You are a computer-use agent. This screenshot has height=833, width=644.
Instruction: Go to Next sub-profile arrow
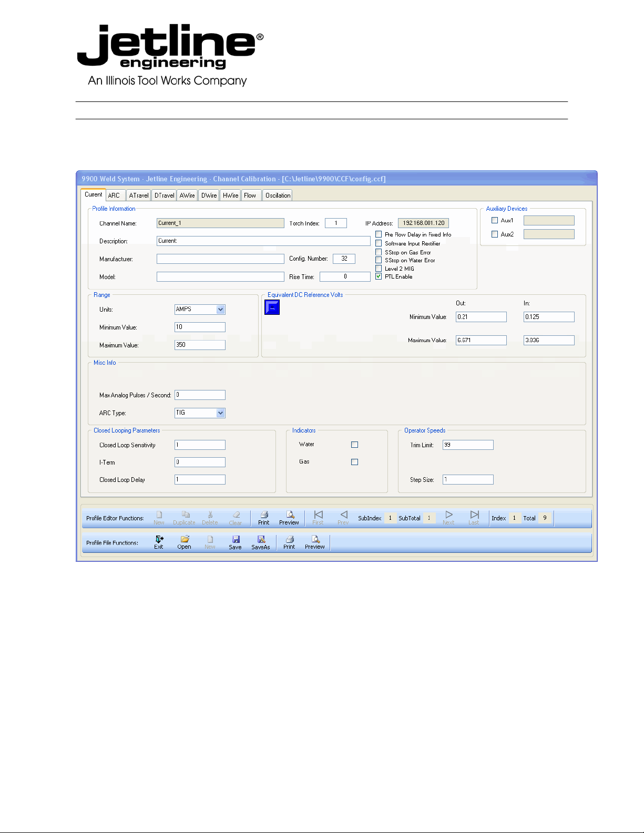click(x=448, y=516)
